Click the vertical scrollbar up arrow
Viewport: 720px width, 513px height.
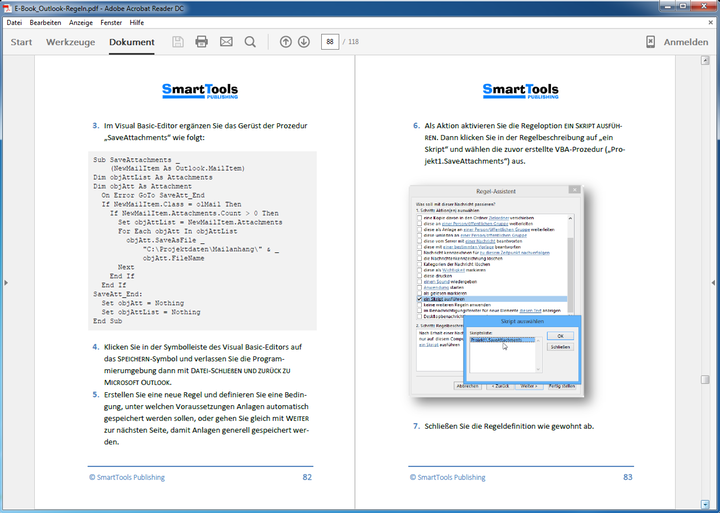tap(705, 61)
